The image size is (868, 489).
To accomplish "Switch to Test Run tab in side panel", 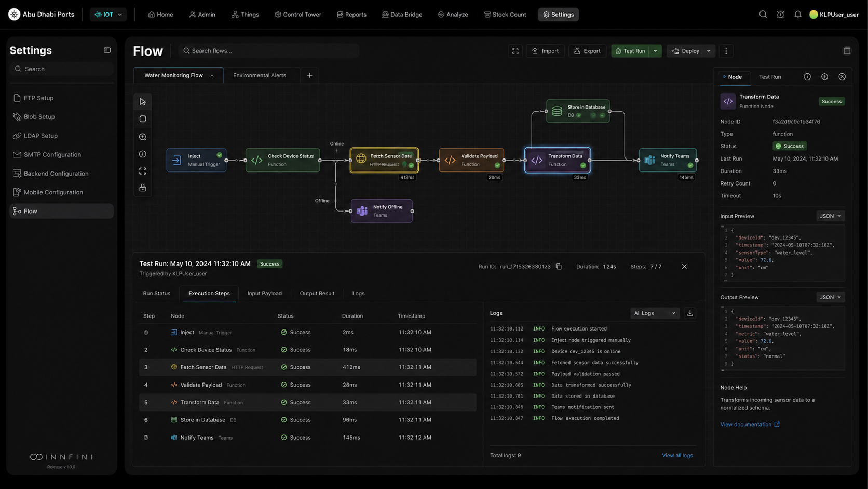I will coord(770,77).
